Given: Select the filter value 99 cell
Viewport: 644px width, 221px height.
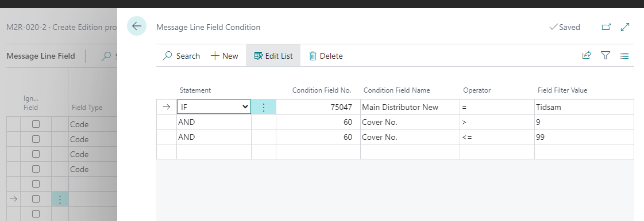Looking at the screenshot, I should [584, 137].
